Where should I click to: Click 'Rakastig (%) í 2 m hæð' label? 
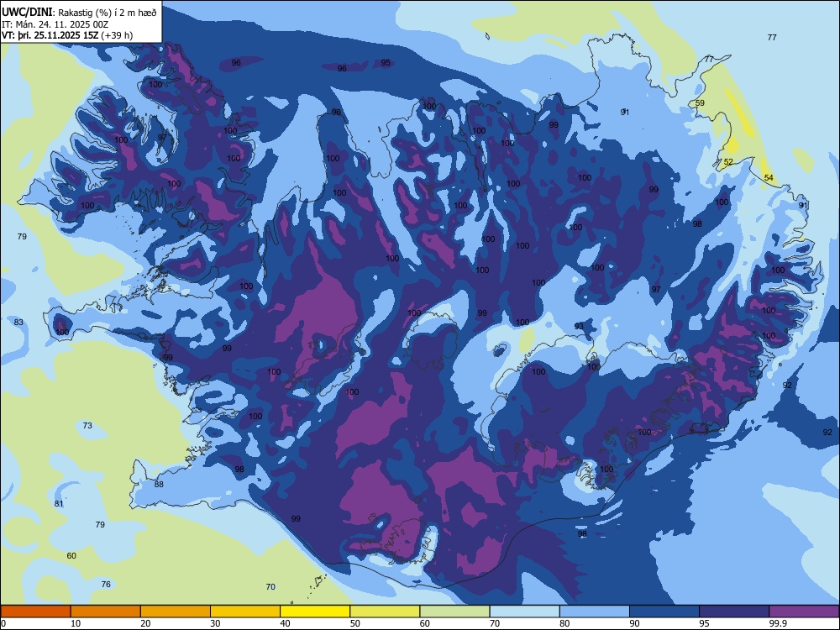pos(108,13)
